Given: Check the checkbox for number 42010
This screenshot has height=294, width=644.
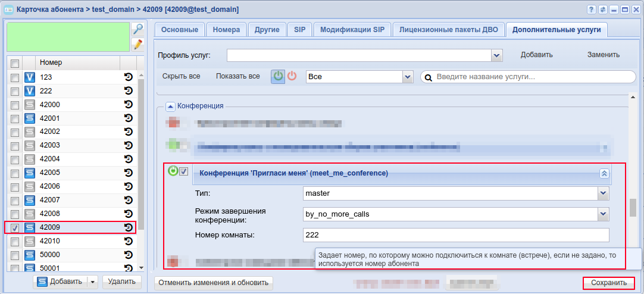Looking at the screenshot, I should 14,241.
